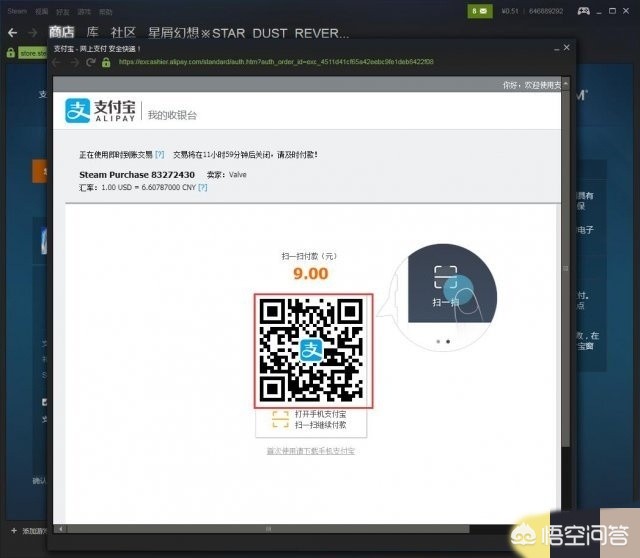Click 打开手机支付宝 instruction text
The image size is (640, 558).
[x=320, y=414]
